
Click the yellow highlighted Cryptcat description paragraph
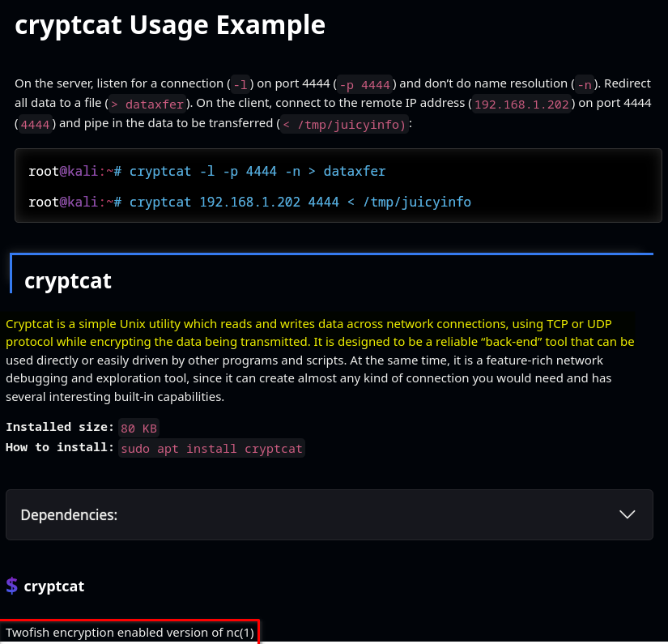pos(320,332)
